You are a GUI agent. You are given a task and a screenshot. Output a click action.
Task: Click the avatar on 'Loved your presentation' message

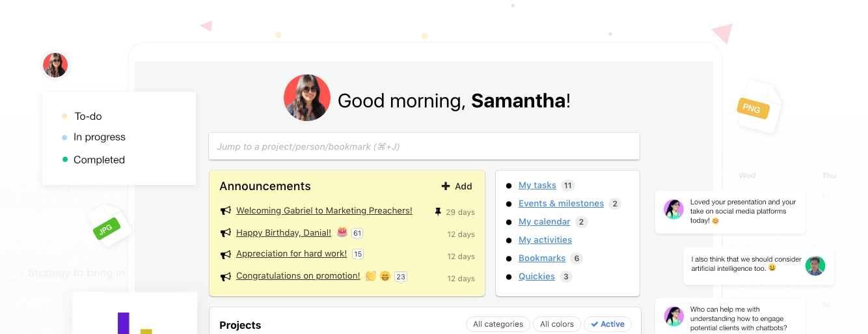click(673, 209)
